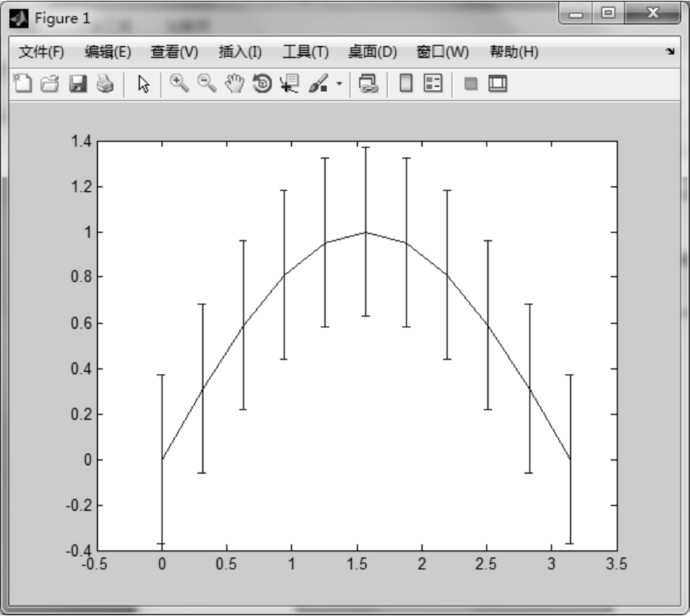Enable the Zoom In magnifier tool
The image size is (690, 616).
click(x=179, y=84)
